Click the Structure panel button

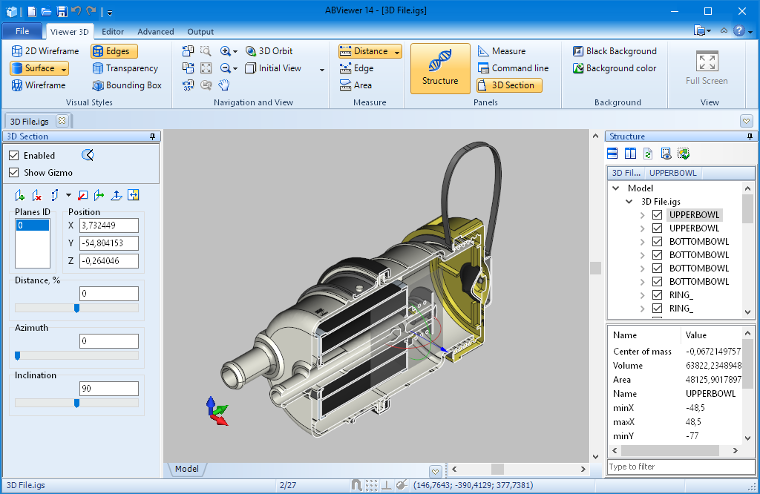click(x=440, y=67)
